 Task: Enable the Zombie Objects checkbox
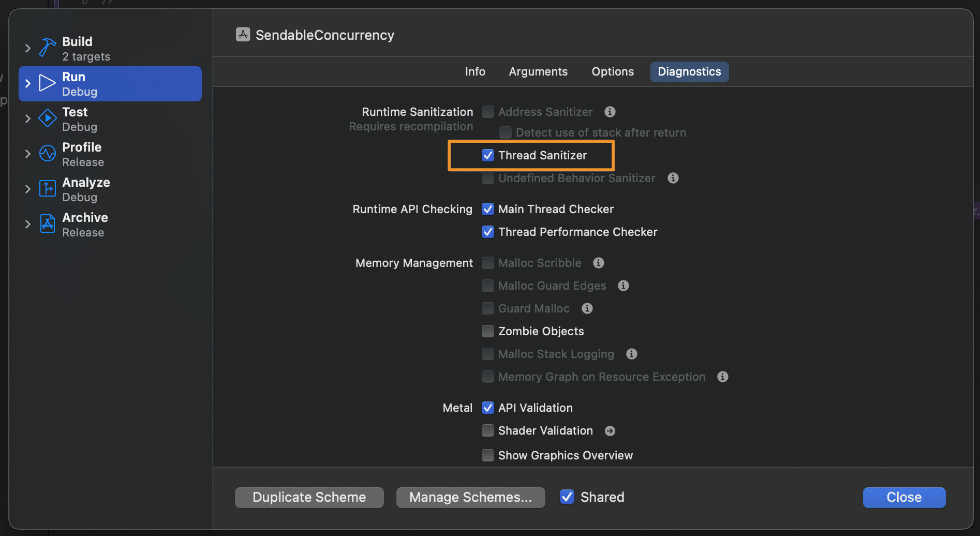click(x=488, y=331)
